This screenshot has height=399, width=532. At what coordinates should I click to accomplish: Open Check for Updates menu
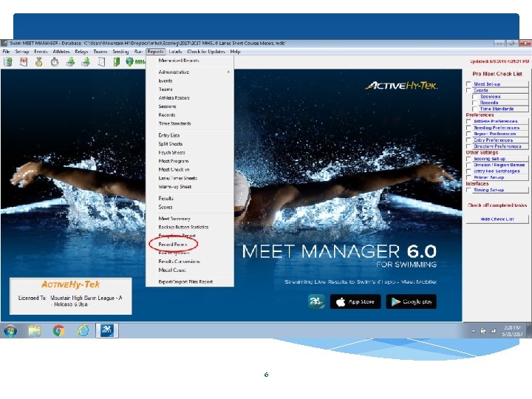point(206,52)
